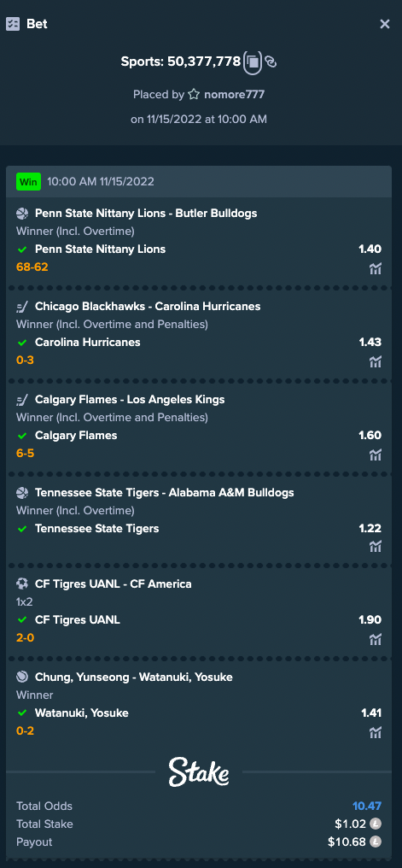Image resolution: width=402 pixels, height=868 pixels.
Task: Click the green Win status badge
Action: (29, 181)
